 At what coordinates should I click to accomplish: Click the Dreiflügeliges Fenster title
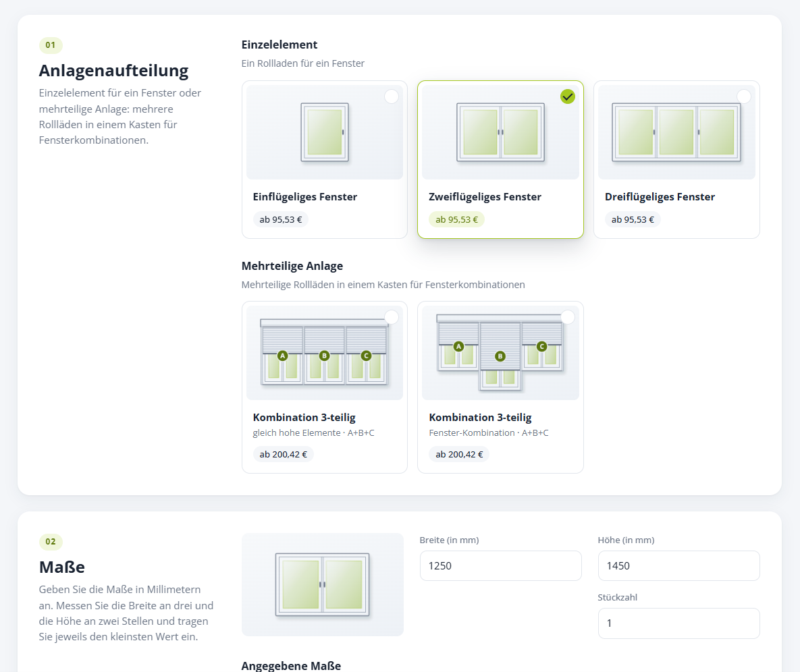[x=660, y=197]
